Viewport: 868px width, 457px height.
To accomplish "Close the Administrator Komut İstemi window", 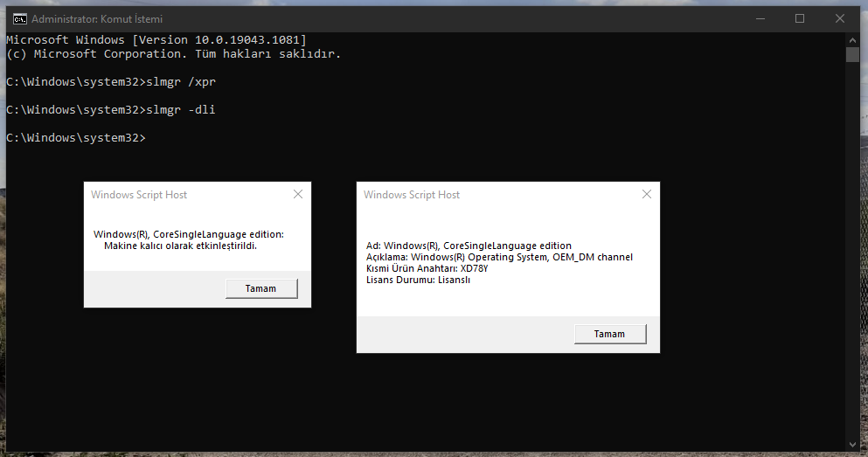I will coord(840,19).
